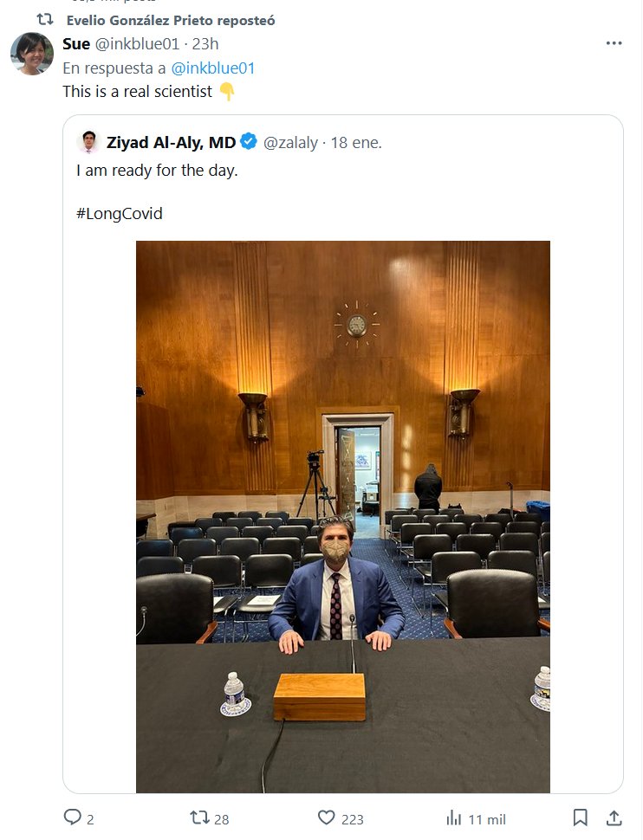Share the post via share icon
Image resolution: width=643 pixels, height=840 pixels.
tap(614, 817)
